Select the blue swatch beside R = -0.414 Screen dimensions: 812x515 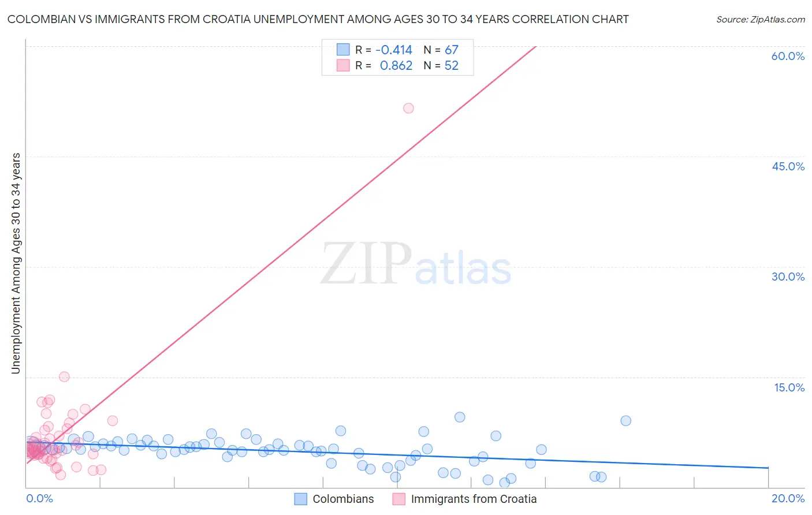tap(343, 50)
